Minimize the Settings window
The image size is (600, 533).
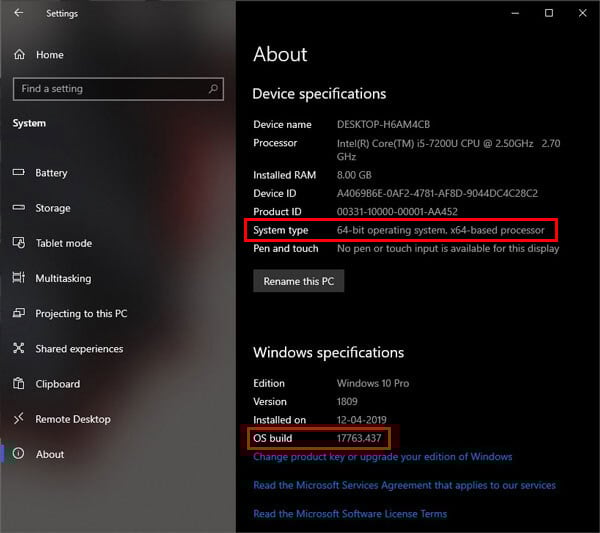[x=515, y=13]
